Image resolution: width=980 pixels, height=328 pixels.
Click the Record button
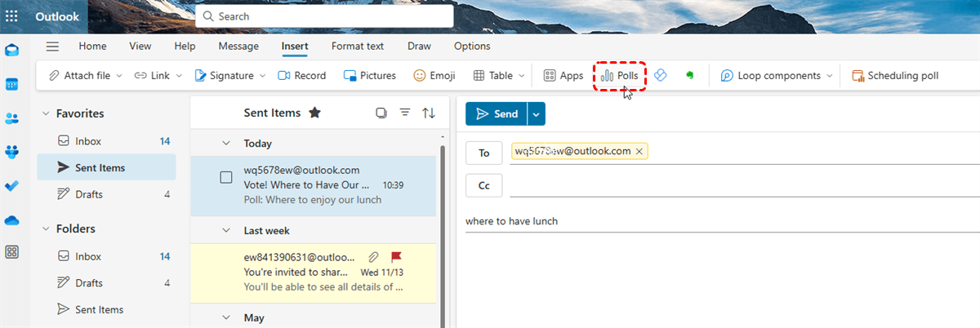[x=302, y=75]
